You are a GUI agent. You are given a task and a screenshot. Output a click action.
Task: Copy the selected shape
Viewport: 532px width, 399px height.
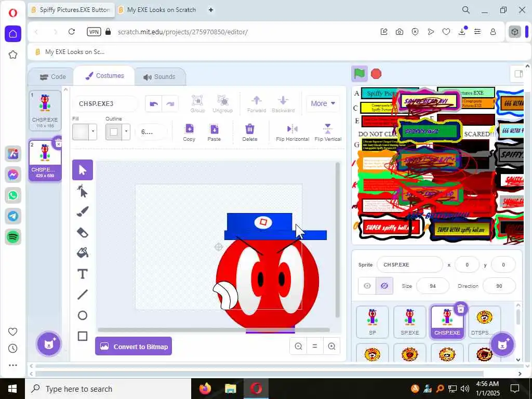tap(189, 132)
